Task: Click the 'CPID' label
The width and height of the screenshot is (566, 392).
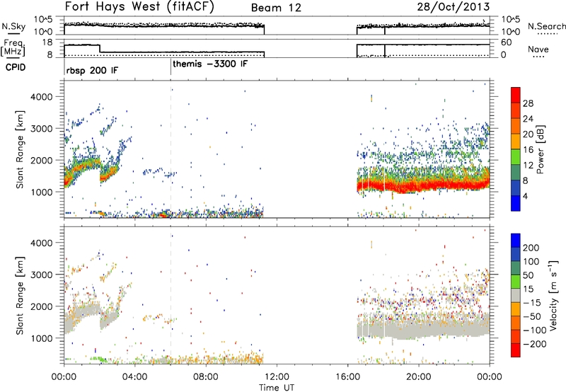Action: pos(16,67)
